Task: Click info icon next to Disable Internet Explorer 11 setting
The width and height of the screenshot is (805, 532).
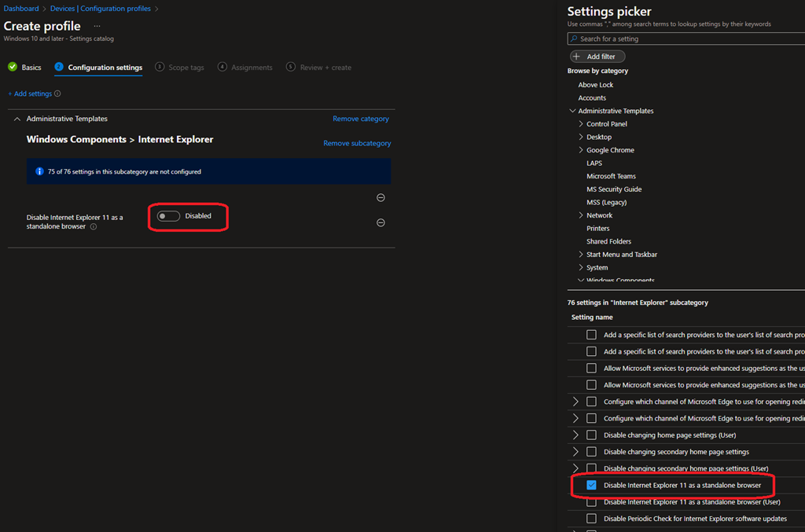Action: pyautogui.click(x=94, y=227)
